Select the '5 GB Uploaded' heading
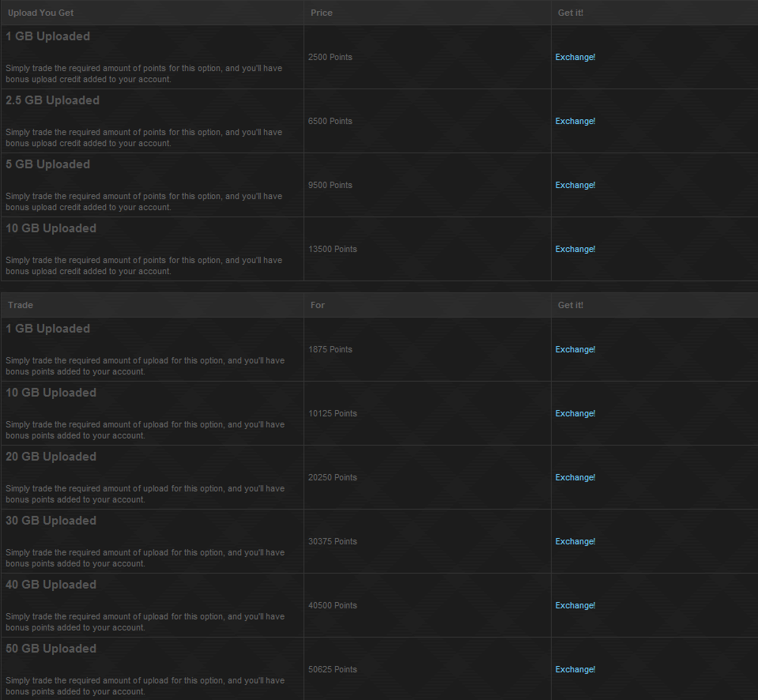The width and height of the screenshot is (758, 700). 47,164
